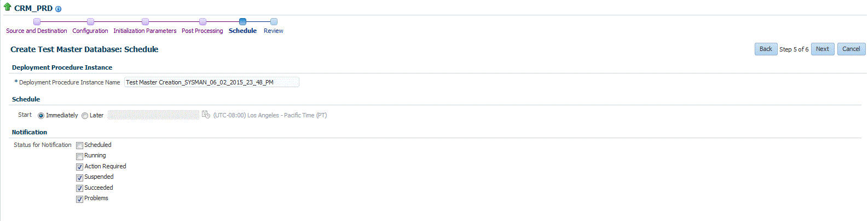The width and height of the screenshot is (868, 221).
Task: Select the Later start radio button
Action: click(x=85, y=116)
